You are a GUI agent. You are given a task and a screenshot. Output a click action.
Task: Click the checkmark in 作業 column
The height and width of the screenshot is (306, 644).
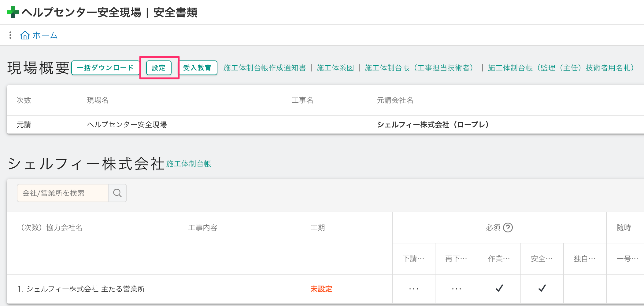499,288
